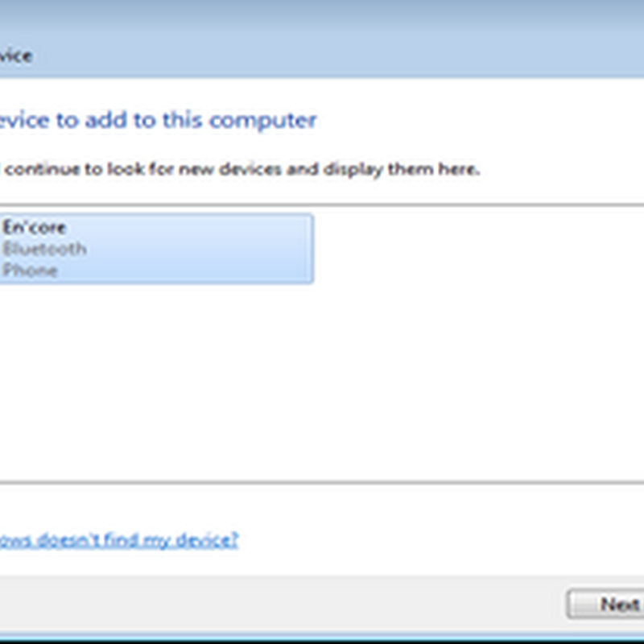The image size is (644, 644).
Task: Click the Phone label in the En'core tile
Action: tap(30, 270)
